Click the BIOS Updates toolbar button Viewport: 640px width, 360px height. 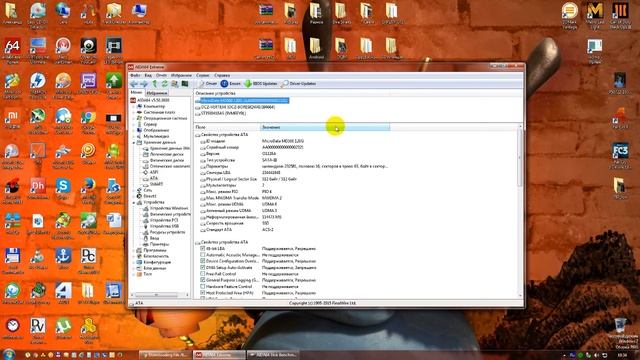pyautogui.click(x=261, y=84)
